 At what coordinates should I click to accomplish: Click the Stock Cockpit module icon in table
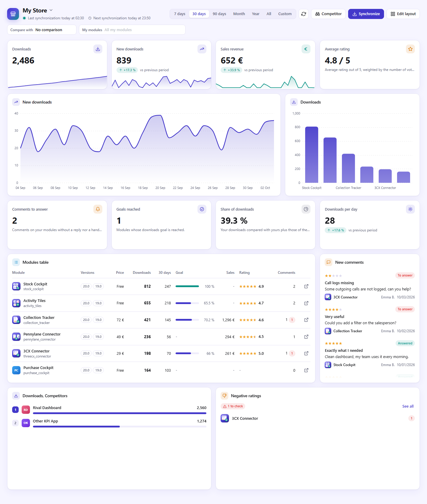[x=16, y=286]
